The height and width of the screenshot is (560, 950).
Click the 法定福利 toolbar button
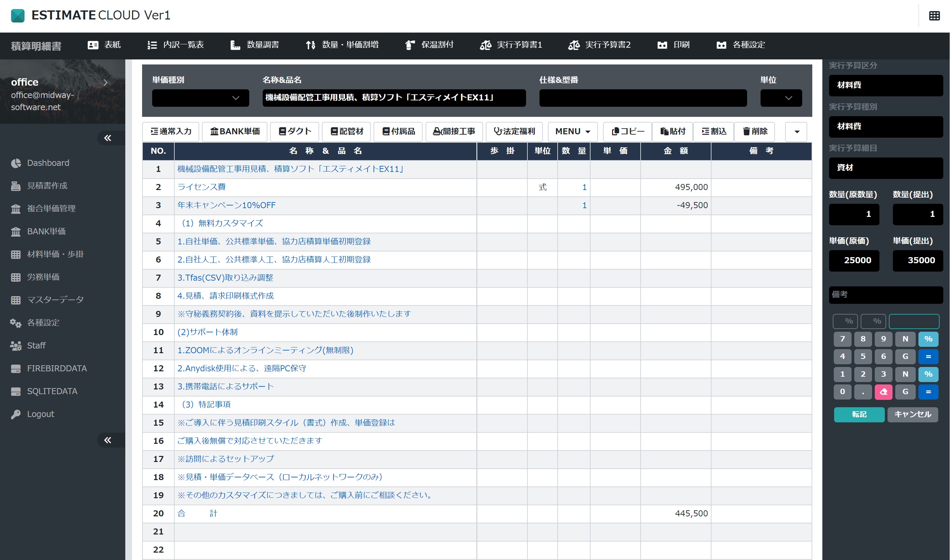(x=514, y=132)
